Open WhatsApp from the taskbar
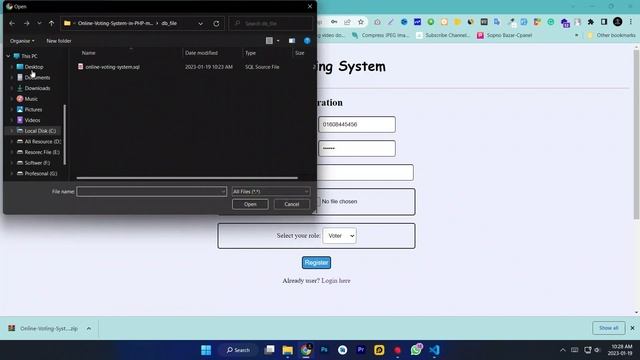 click(416, 350)
